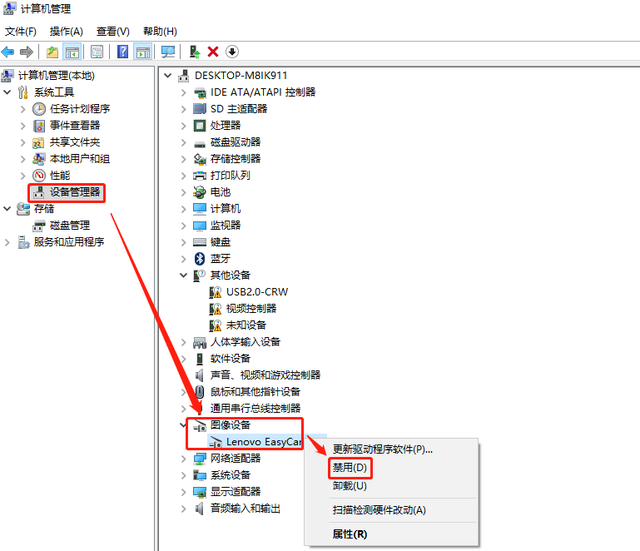Click the Up one level folder icon
Viewport: 640px width, 551px height.
point(52,52)
